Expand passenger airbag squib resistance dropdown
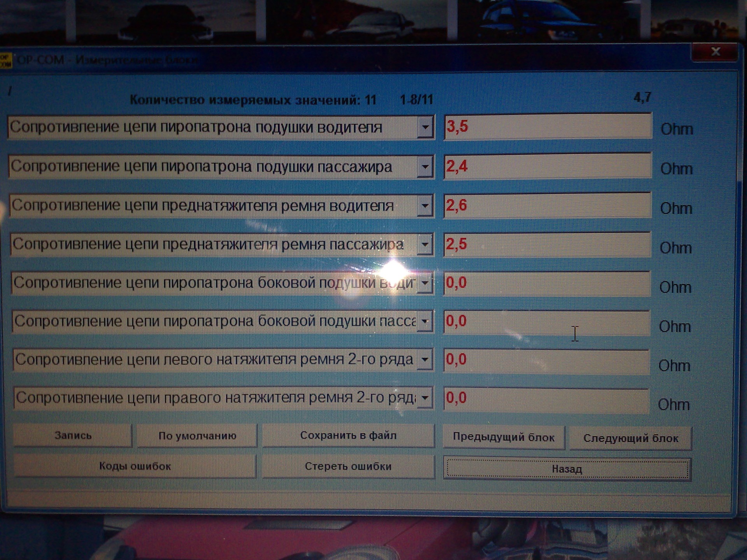This screenshot has height=560, width=747. click(x=425, y=167)
